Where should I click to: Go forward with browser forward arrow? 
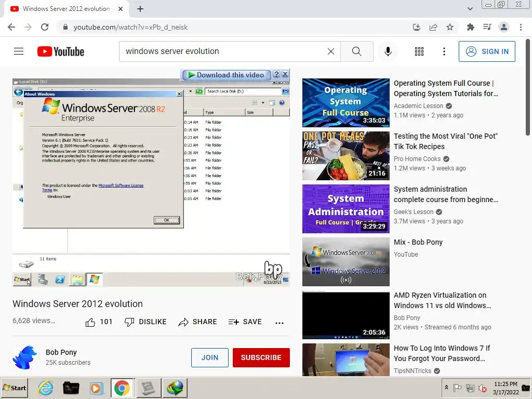point(28,27)
